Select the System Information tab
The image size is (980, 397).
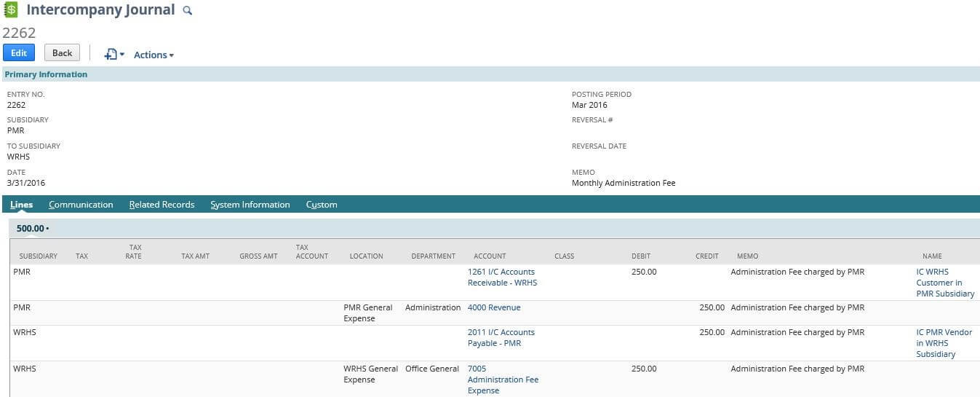[x=250, y=205]
